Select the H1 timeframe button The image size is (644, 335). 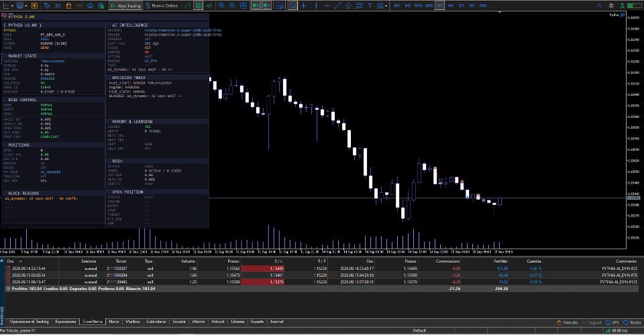[x=440, y=6]
